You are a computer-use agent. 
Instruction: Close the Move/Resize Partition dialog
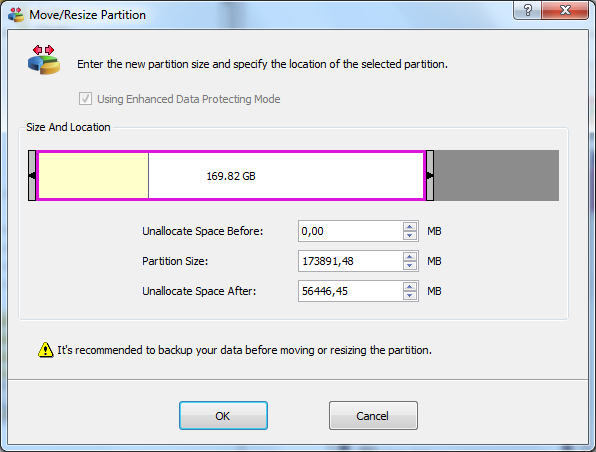(565, 10)
